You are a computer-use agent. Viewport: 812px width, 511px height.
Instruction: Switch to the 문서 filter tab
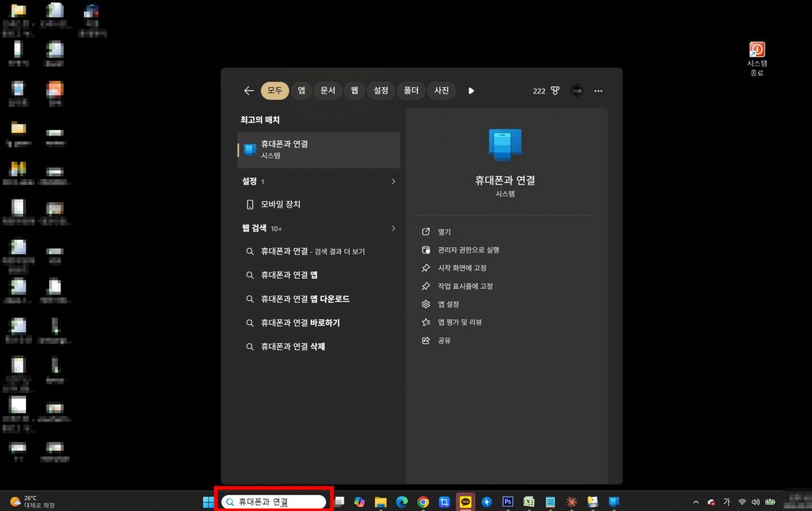(327, 90)
